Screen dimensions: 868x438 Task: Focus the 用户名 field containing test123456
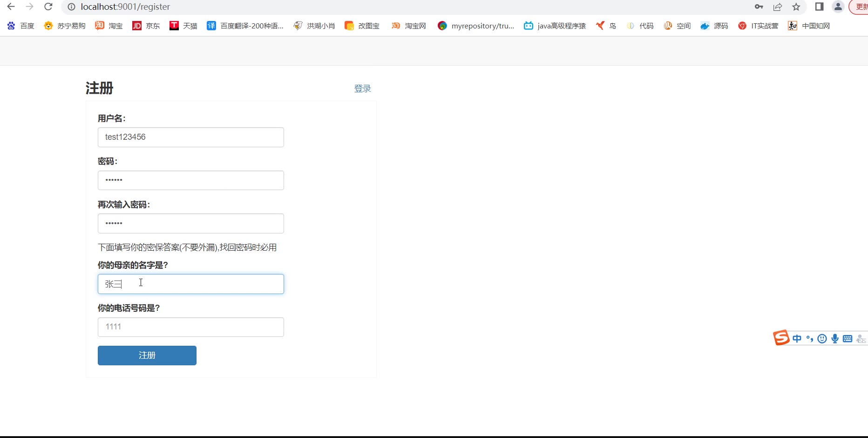[191, 137]
